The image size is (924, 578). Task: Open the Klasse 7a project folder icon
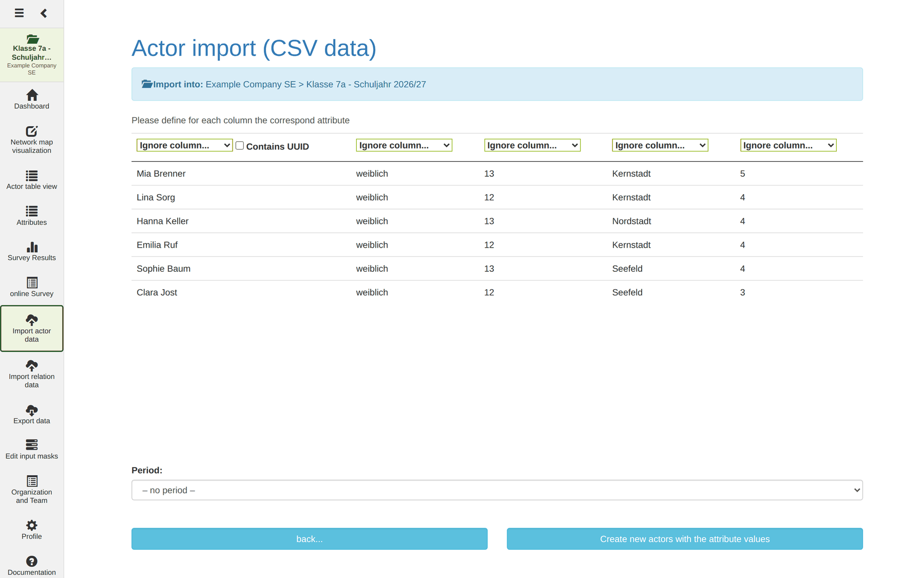32,39
